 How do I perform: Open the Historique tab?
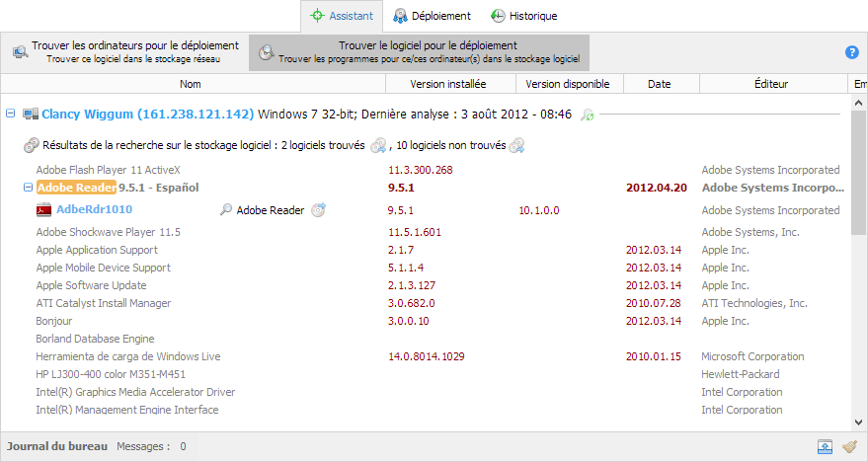pos(524,16)
